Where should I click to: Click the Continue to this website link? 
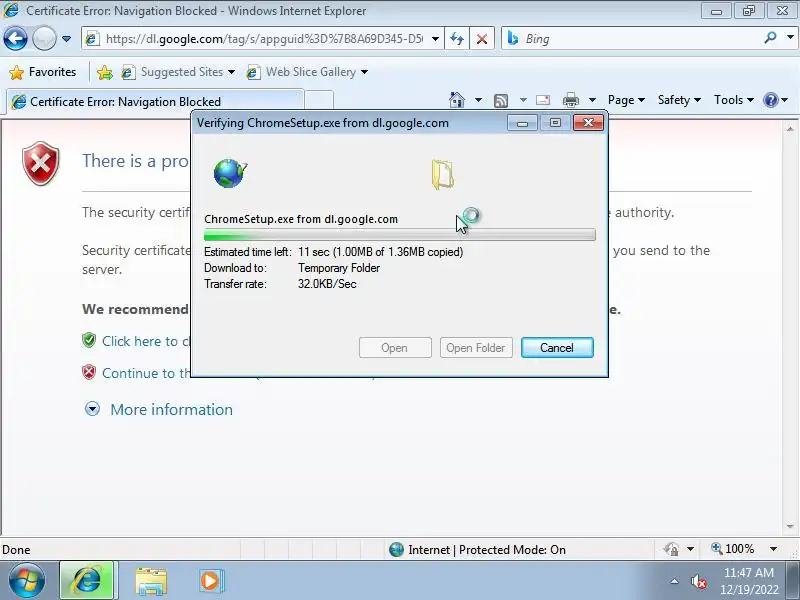[146, 373]
